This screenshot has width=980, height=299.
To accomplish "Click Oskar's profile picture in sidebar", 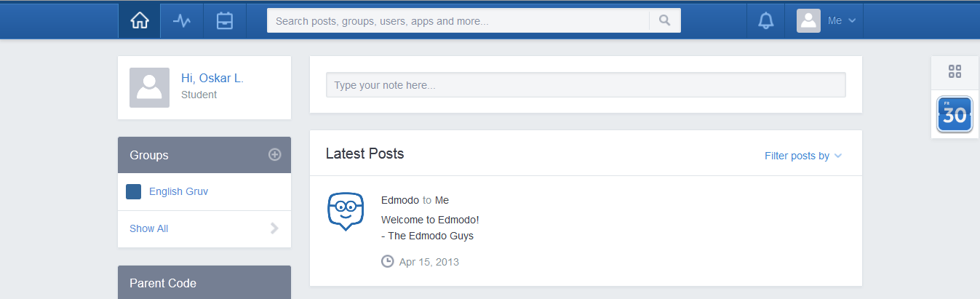I will click(149, 87).
